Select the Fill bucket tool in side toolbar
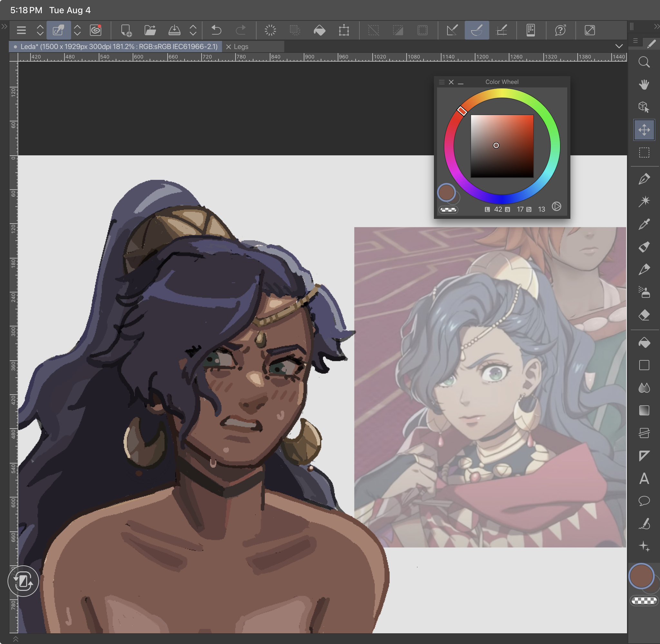 [644, 343]
